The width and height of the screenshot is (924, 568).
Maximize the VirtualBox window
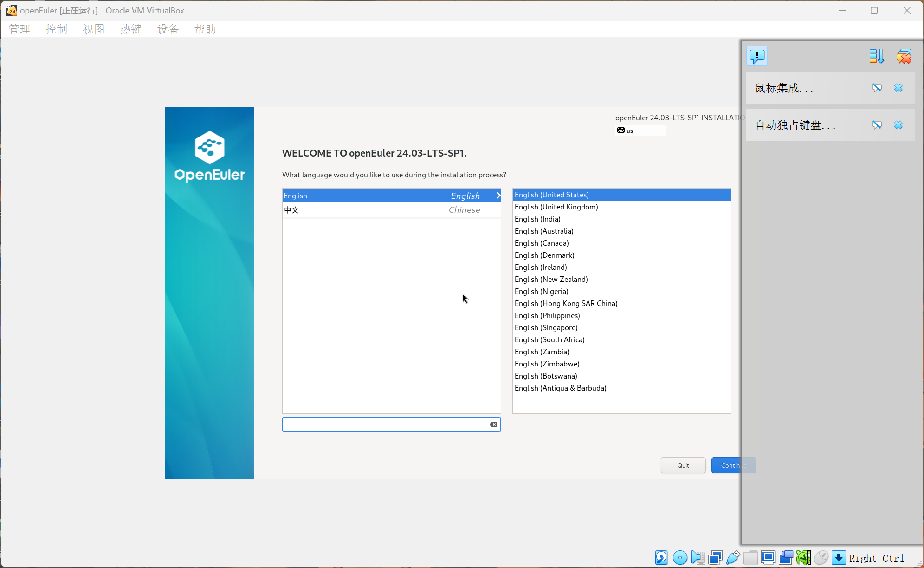point(874,10)
